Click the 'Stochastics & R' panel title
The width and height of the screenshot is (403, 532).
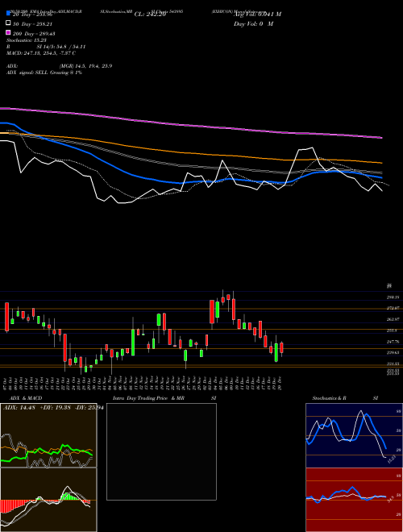(x=330, y=398)
